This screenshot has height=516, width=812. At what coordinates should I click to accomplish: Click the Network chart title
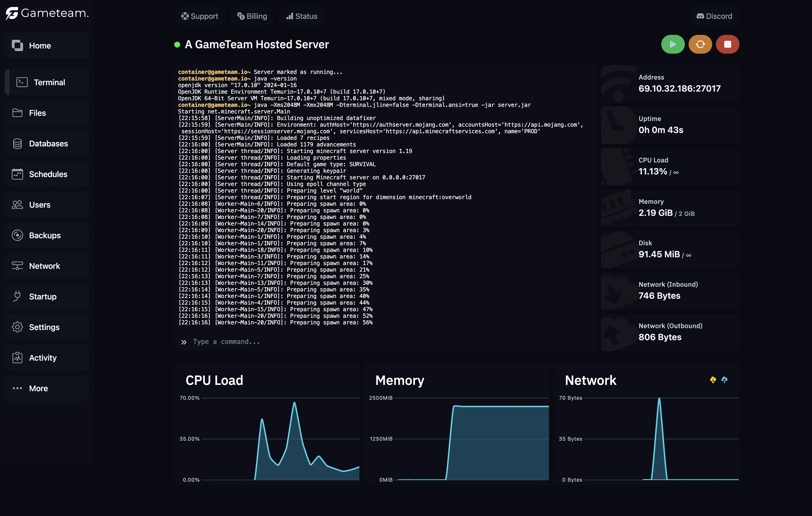coord(591,380)
